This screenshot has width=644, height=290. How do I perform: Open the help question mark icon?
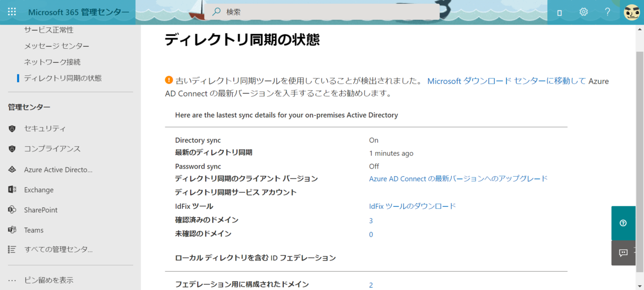608,12
